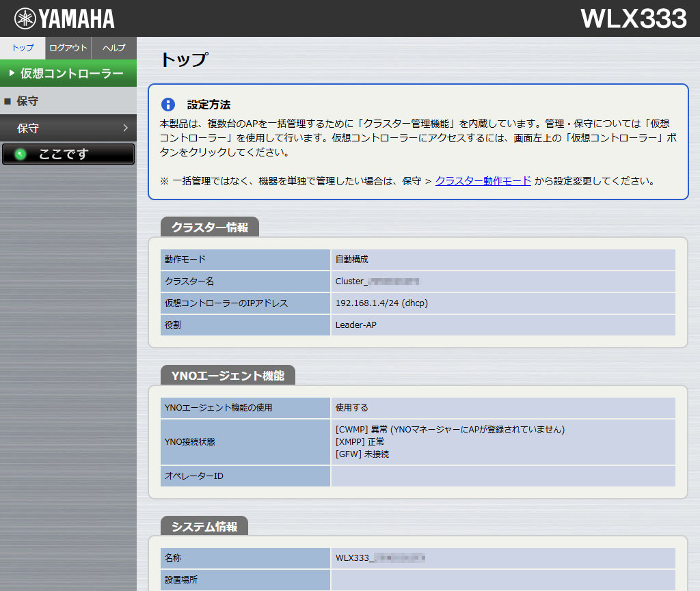This screenshot has width=700, height=591.
Task: Open the 仮想コントローラー green button
Action: (68, 73)
